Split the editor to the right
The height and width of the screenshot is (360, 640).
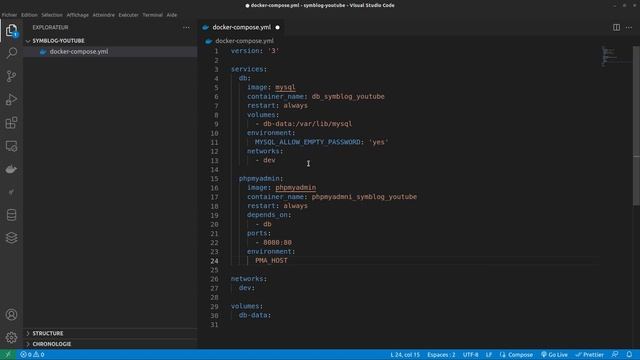pos(616,27)
